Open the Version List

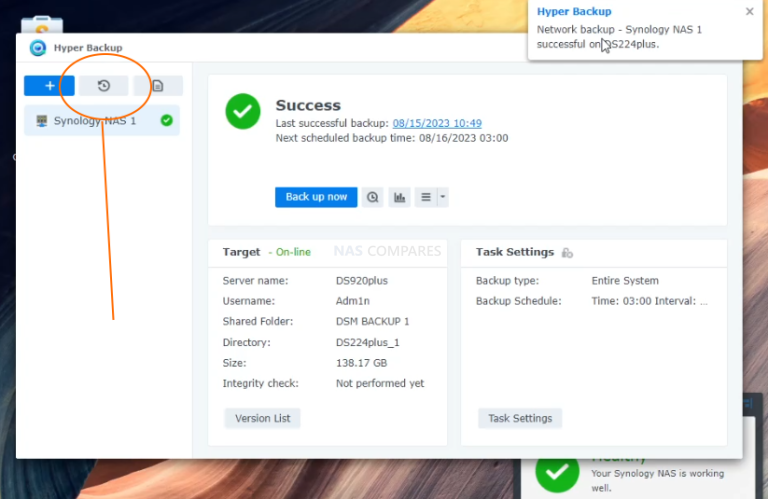click(262, 418)
